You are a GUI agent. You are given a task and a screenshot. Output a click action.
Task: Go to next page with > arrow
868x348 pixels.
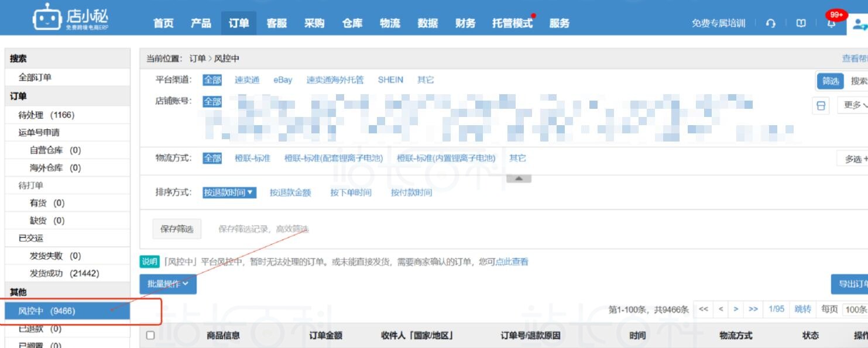pyautogui.click(x=736, y=309)
